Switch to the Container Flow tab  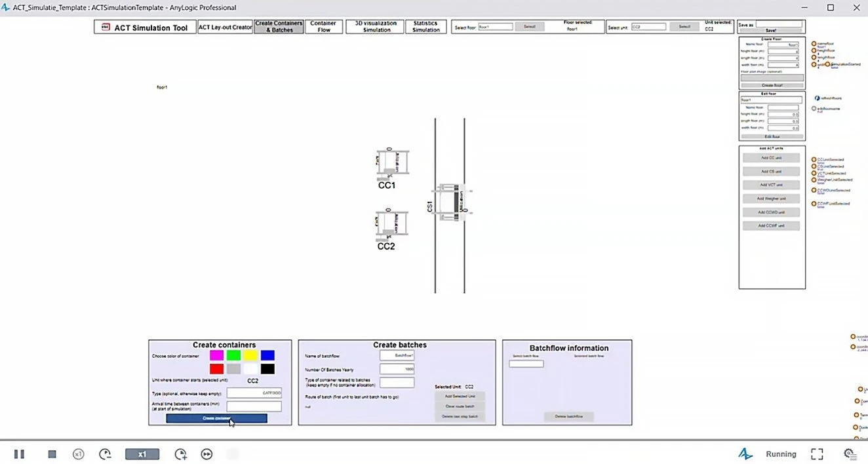click(x=324, y=27)
